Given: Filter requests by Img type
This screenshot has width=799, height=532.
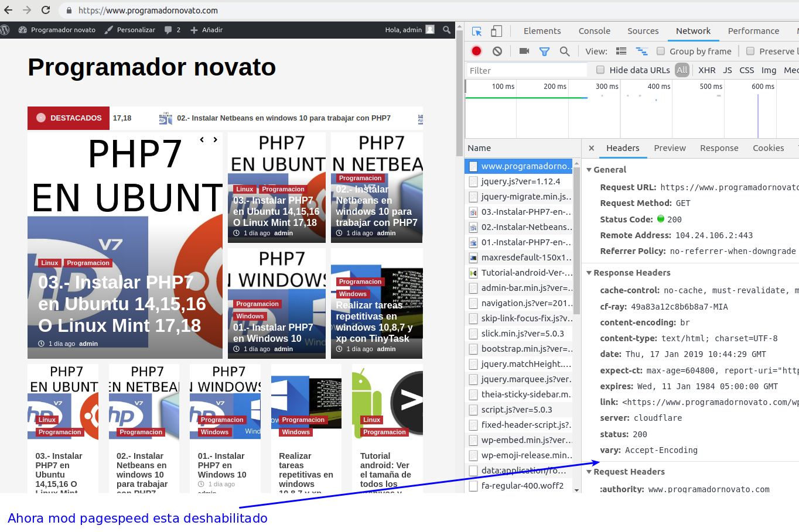Looking at the screenshot, I should click(769, 70).
